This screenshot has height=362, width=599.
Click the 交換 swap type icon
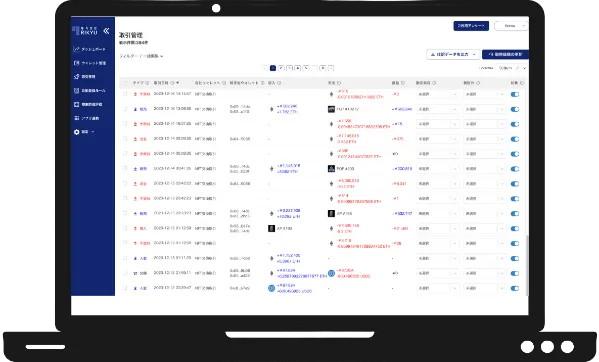pyautogui.click(x=135, y=273)
